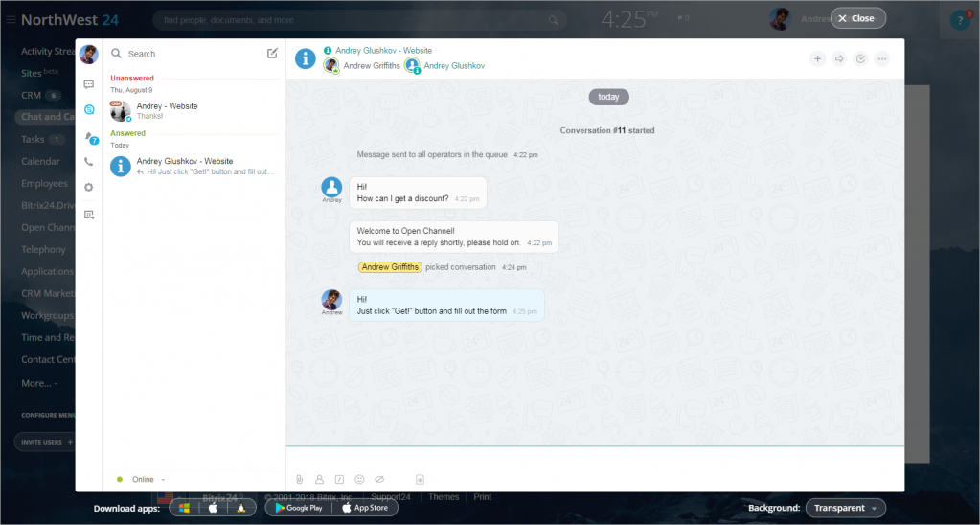The height and width of the screenshot is (525, 980).
Task: Open Employees in the left menu
Action: click(x=44, y=183)
